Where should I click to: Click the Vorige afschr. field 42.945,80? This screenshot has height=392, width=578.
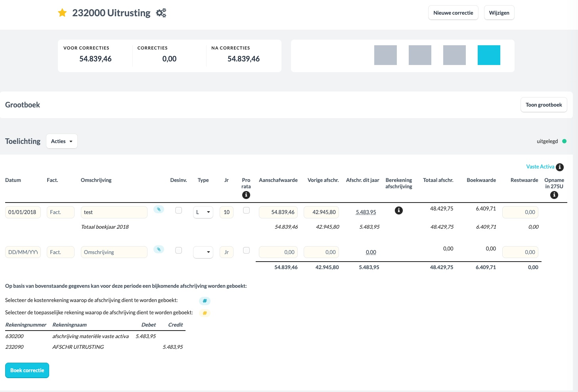(x=322, y=212)
